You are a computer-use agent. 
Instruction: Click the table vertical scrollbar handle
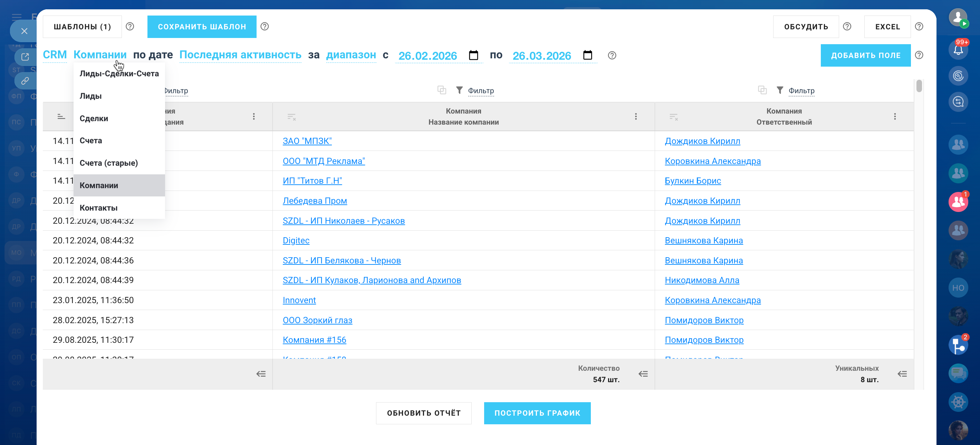click(919, 86)
